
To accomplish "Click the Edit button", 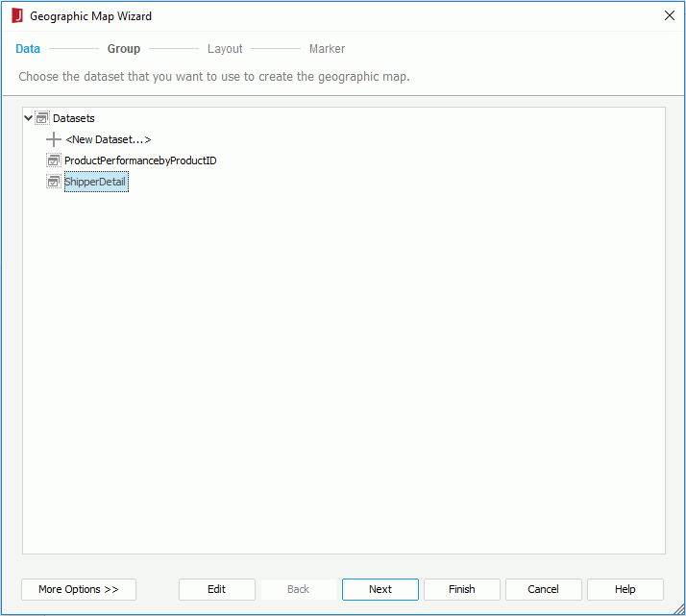I will (217, 589).
